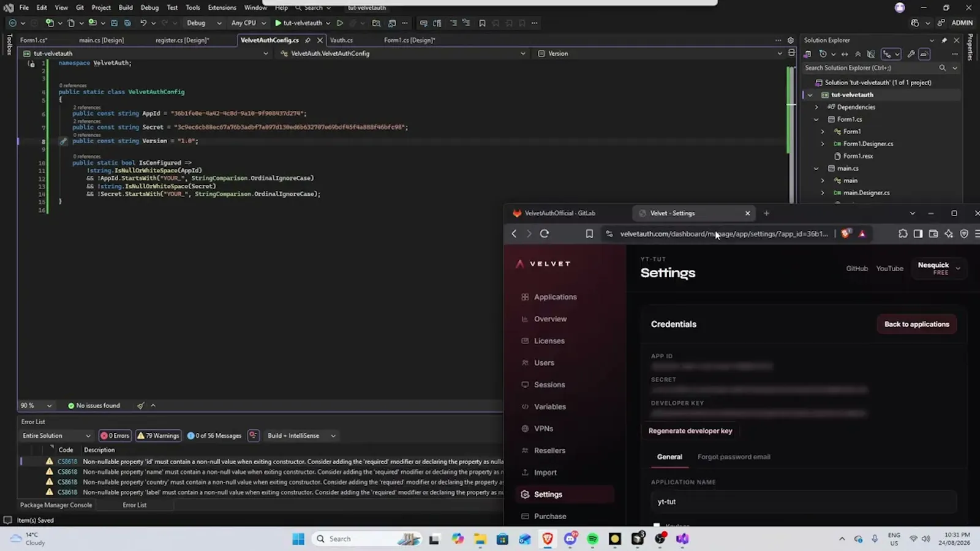Image resolution: width=980 pixels, height=551 pixels.
Task: Toggle the 0 Errors filter in Error List
Action: pyautogui.click(x=115, y=435)
